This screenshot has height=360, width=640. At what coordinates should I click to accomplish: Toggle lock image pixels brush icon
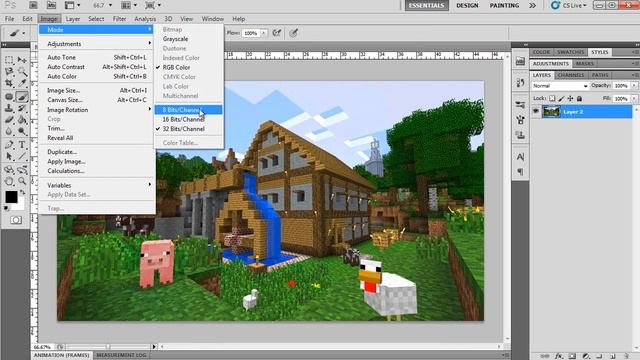[x=561, y=98]
